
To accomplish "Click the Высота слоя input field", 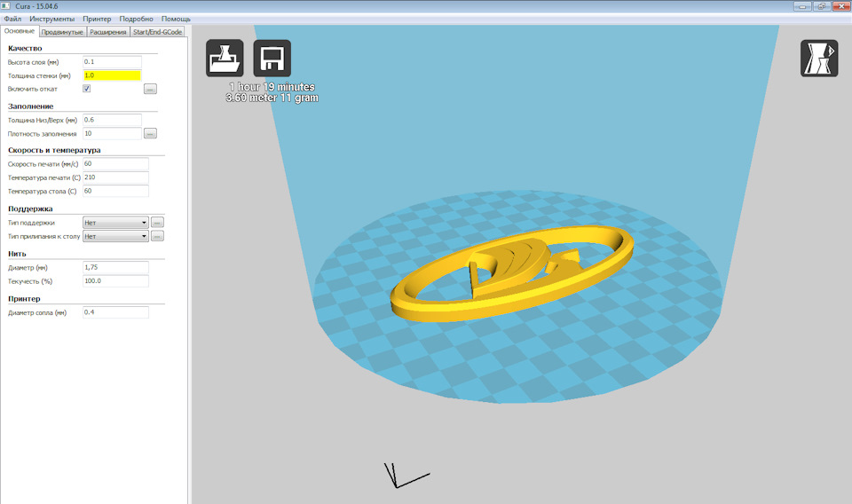I will pyautogui.click(x=112, y=62).
